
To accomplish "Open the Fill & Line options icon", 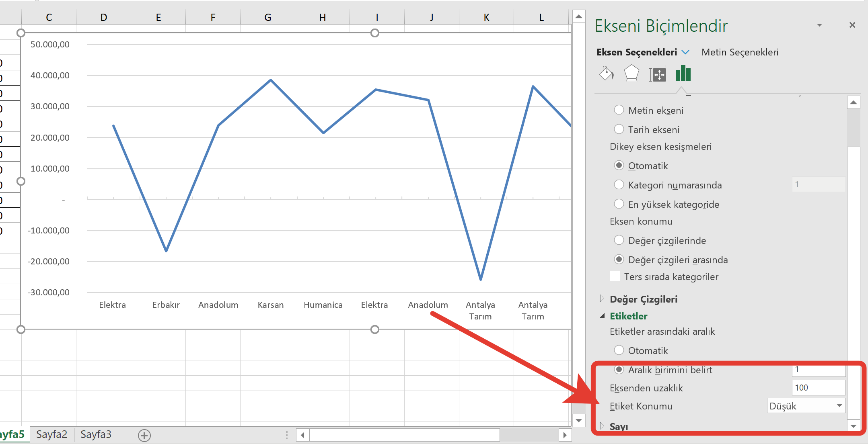I will point(606,74).
